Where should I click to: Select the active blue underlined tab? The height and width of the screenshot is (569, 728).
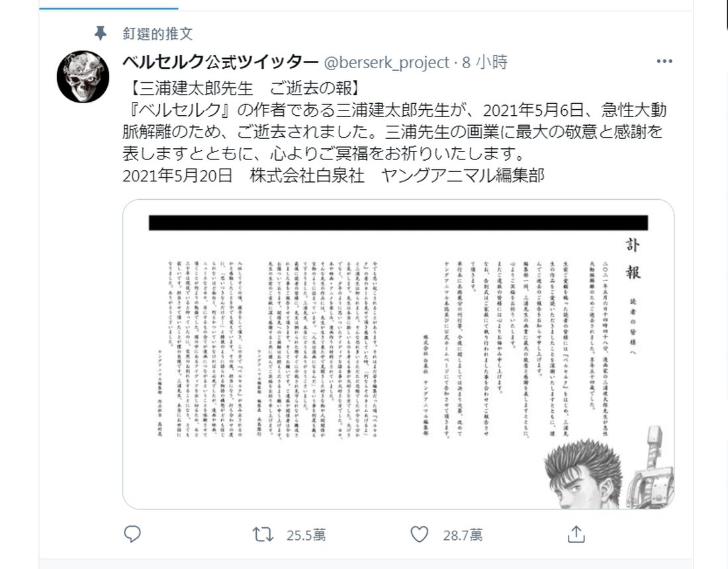pos(109,7)
